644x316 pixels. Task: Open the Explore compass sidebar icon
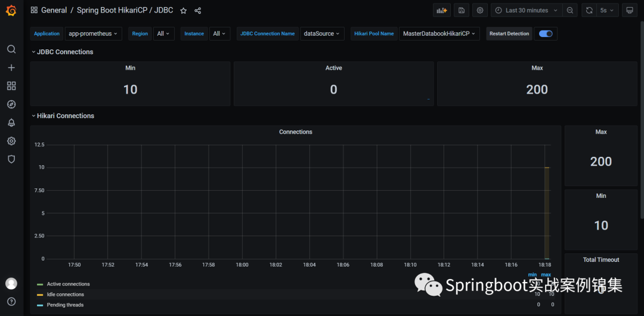click(x=11, y=104)
